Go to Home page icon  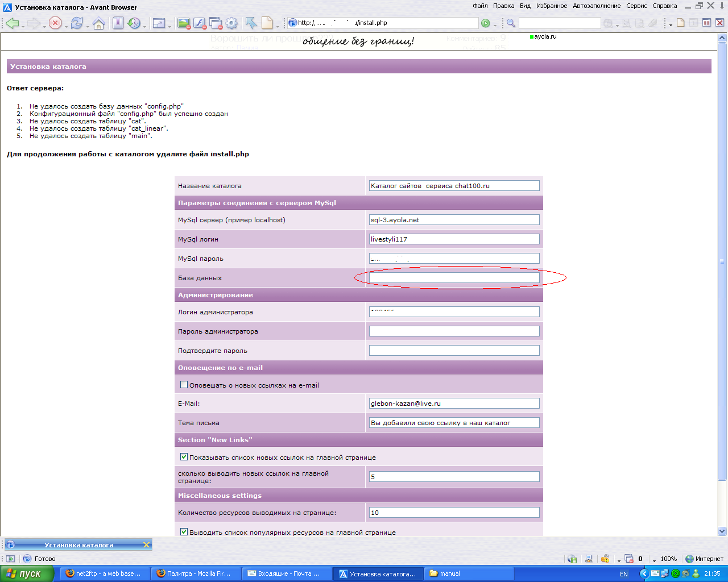(98, 23)
